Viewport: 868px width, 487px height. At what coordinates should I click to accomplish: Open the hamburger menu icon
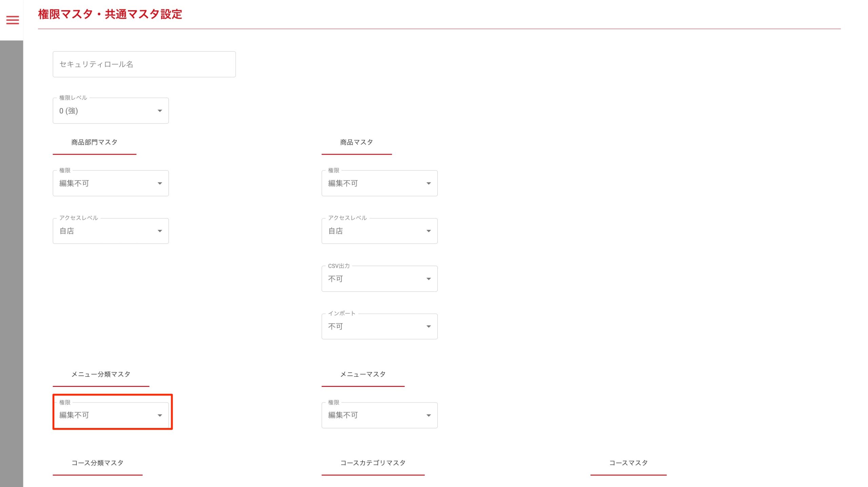pos(13,20)
